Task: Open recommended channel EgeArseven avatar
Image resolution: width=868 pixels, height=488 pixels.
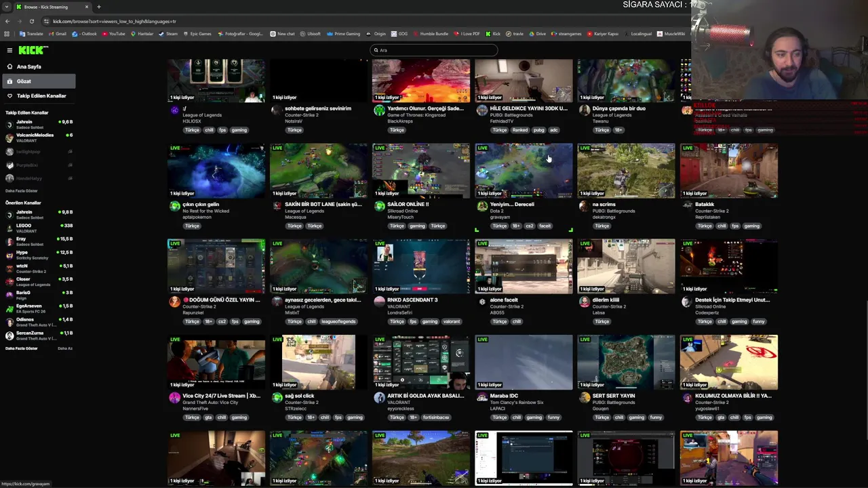Action: [x=9, y=308]
